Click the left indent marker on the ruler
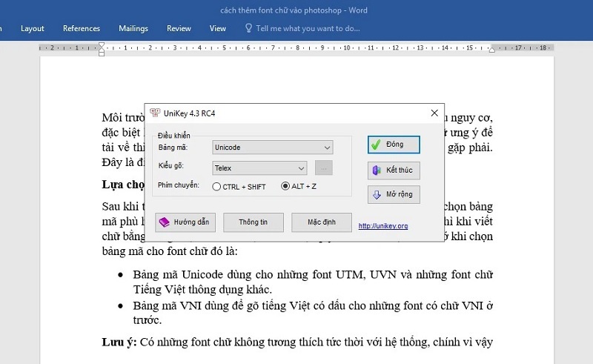 [x=102, y=49]
